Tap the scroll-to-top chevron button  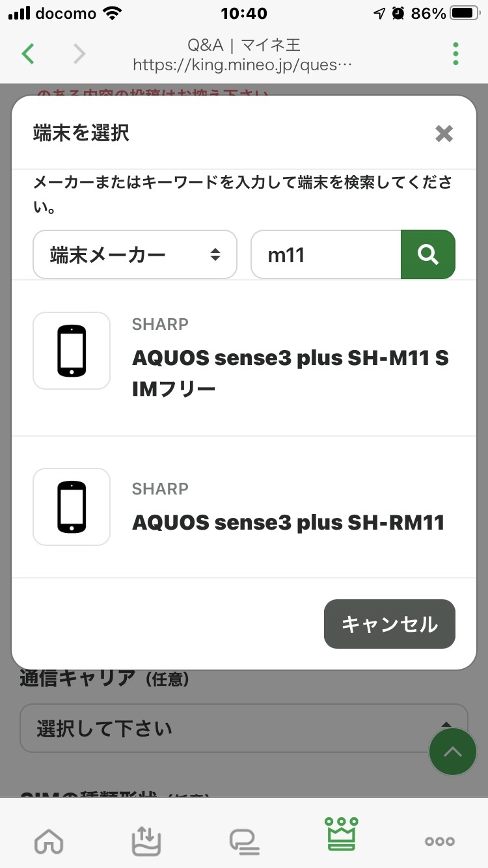click(x=453, y=752)
